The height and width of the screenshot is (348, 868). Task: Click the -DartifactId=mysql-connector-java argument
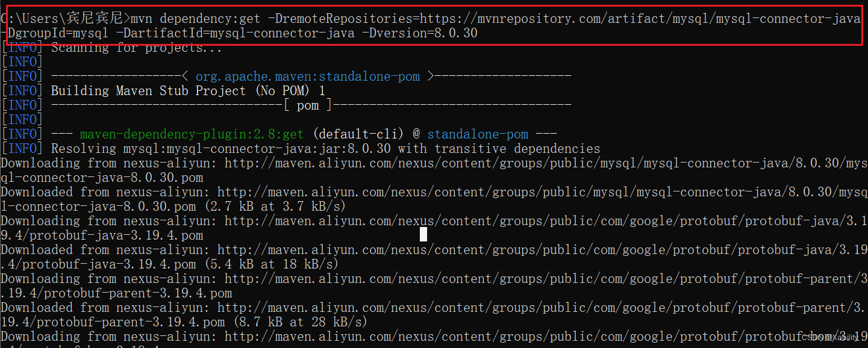[x=234, y=34]
